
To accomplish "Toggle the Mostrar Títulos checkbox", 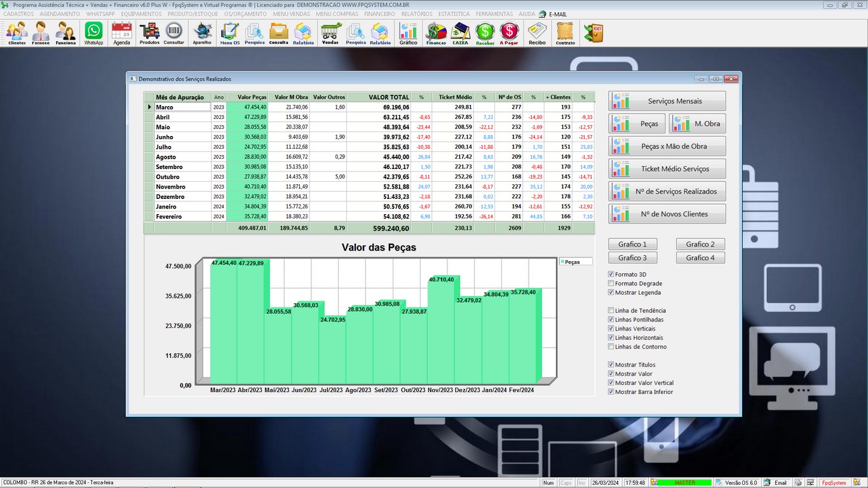I will pos(611,365).
